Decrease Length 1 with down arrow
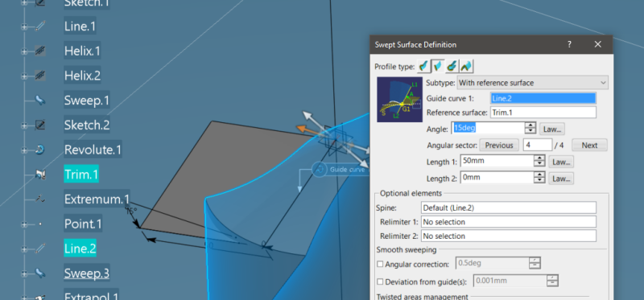 539,164
